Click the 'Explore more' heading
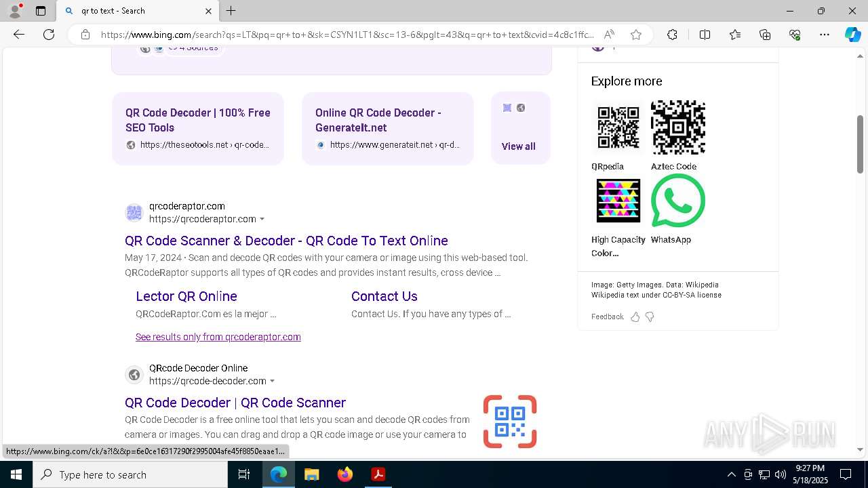The image size is (868, 488). [627, 81]
